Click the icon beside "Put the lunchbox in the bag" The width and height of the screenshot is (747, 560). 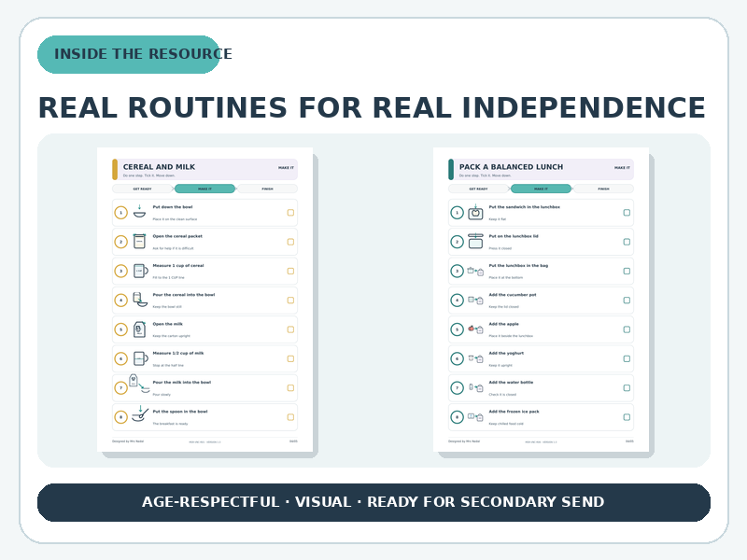click(x=475, y=272)
